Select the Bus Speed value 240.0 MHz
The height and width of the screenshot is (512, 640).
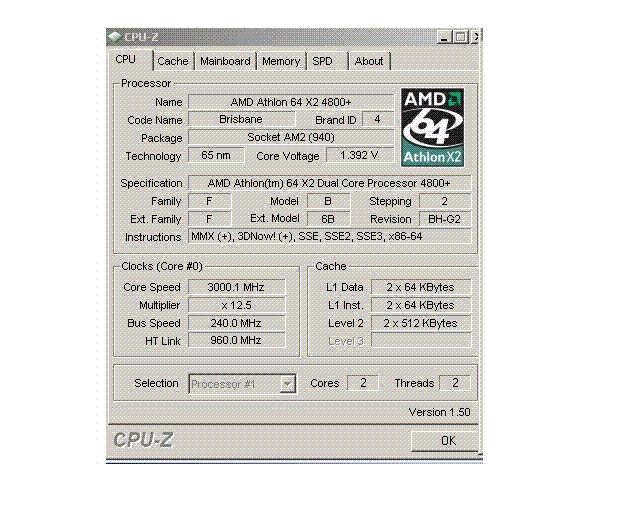point(236,323)
